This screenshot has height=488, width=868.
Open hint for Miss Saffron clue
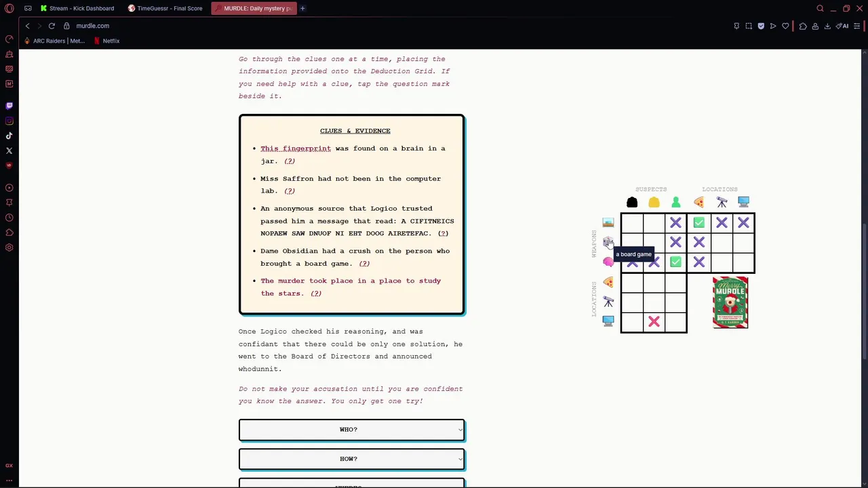(290, 191)
